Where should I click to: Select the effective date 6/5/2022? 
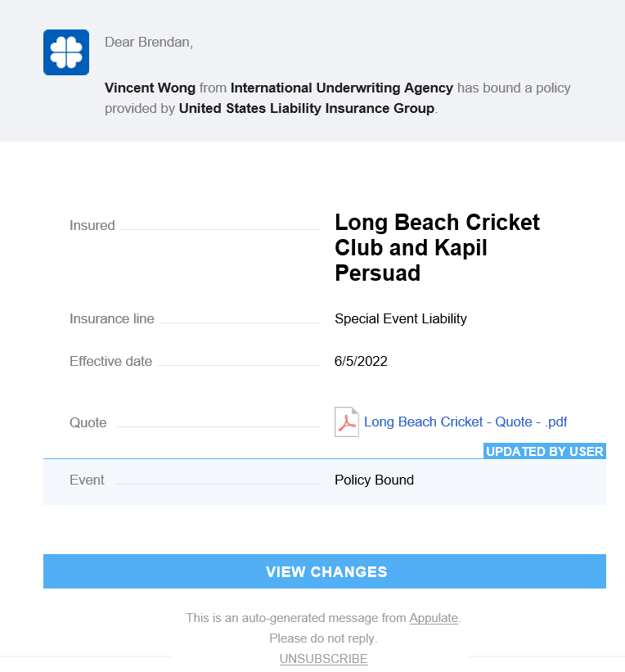pos(361,361)
